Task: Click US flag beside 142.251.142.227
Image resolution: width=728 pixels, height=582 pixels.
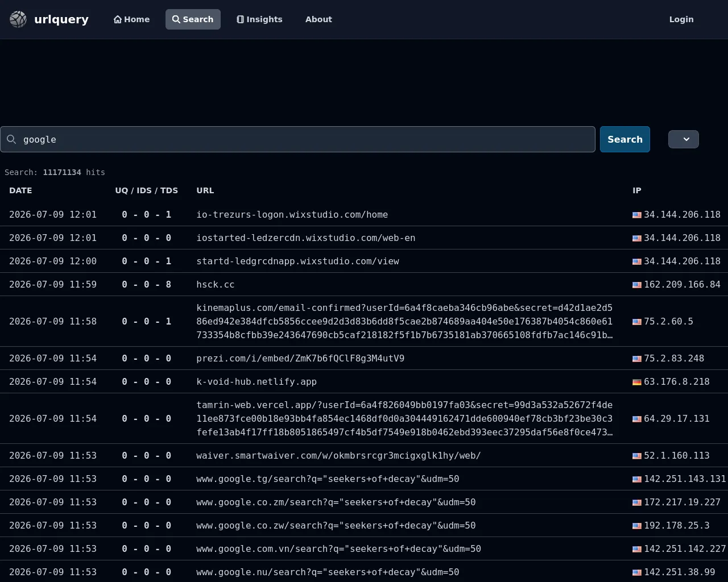Action: [x=637, y=549]
